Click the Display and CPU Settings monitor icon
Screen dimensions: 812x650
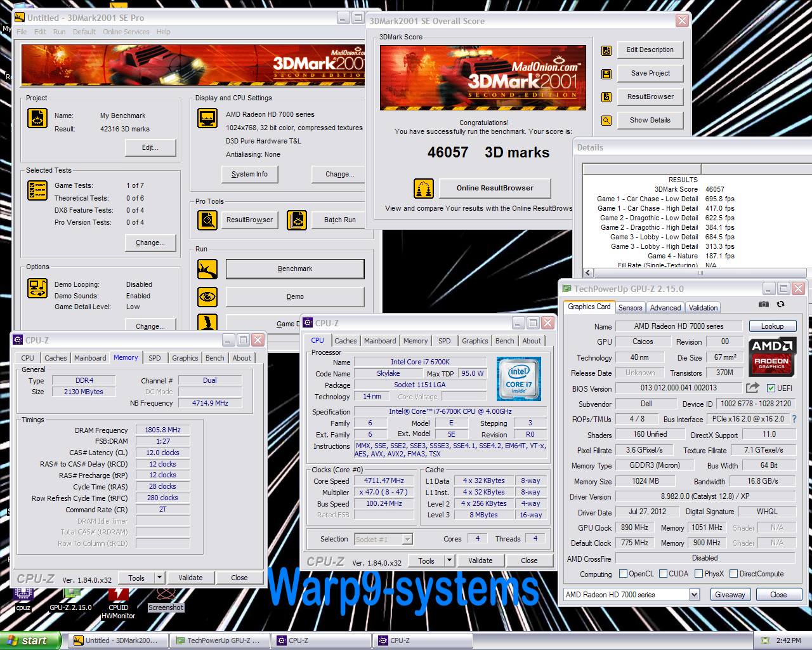pyautogui.click(x=207, y=118)
